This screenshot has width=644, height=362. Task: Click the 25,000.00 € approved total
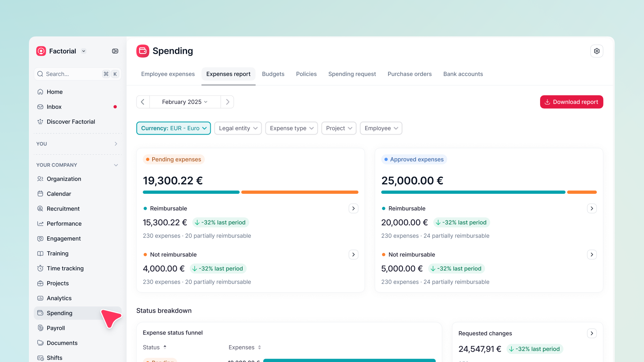click(412, 181)
